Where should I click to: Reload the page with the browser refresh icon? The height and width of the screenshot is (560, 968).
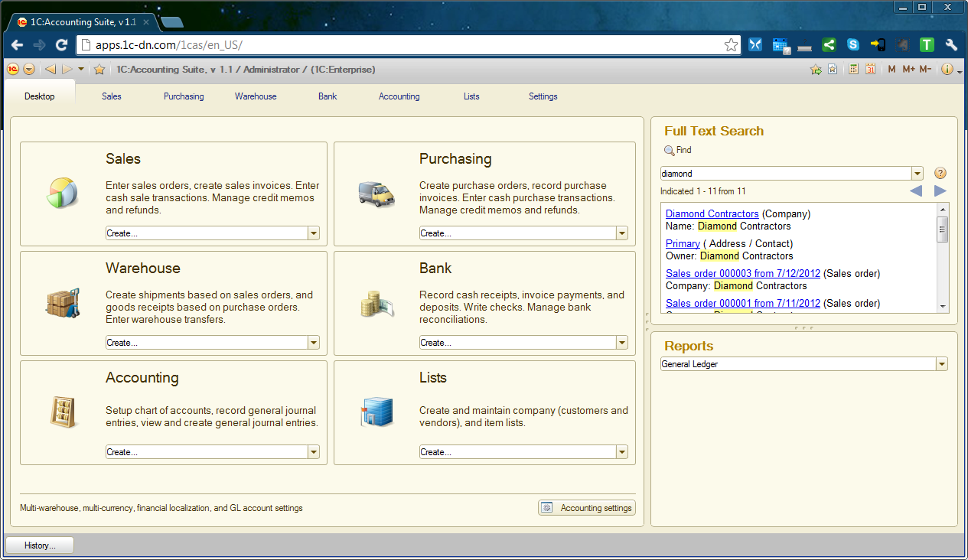[x=62, y=45]
